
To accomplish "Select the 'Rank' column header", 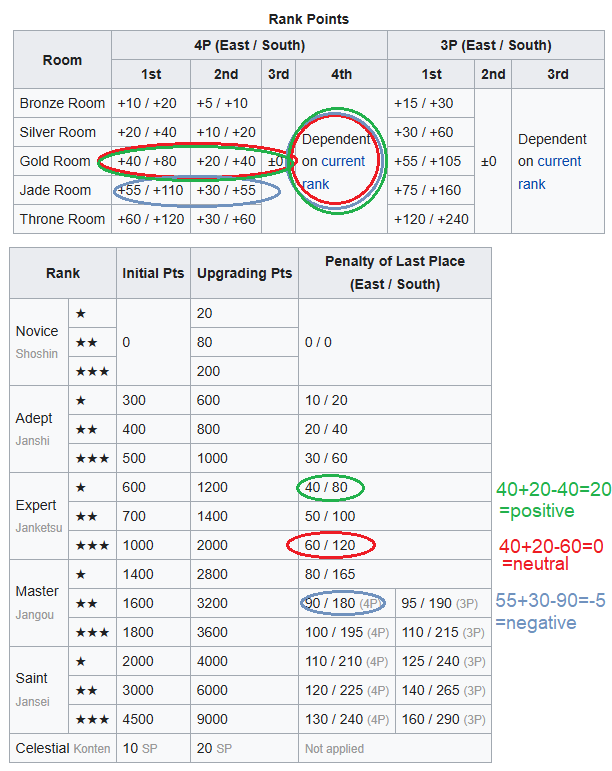I will point(63,273).
